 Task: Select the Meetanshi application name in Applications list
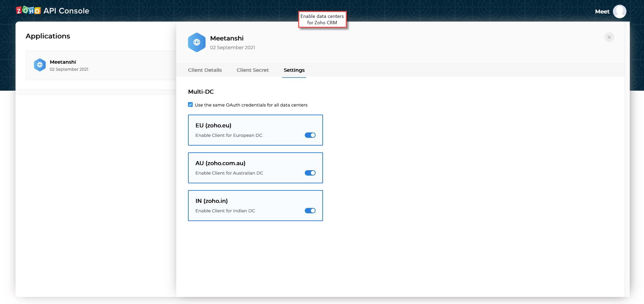click(x=63, y=62)
